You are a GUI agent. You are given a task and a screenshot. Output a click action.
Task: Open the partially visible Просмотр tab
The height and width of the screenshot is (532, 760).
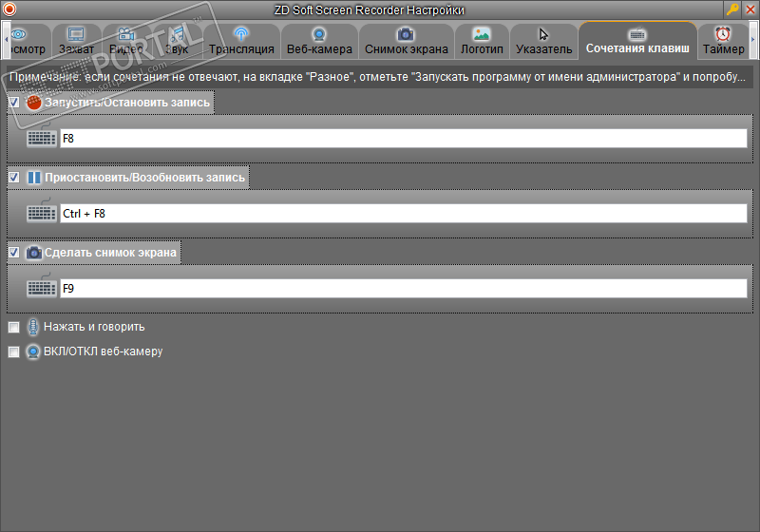coord(30,41)
